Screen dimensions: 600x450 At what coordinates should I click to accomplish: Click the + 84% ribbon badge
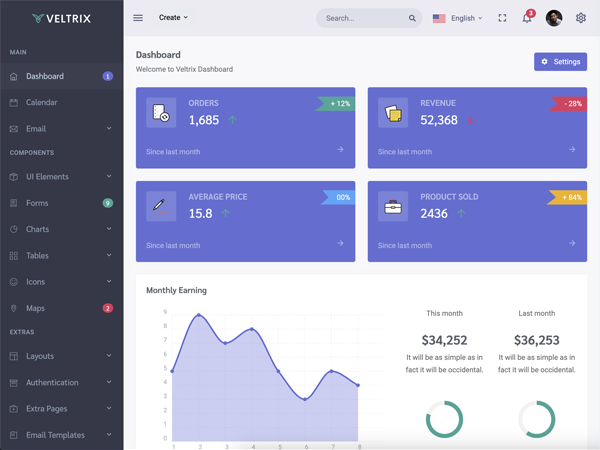567,197
